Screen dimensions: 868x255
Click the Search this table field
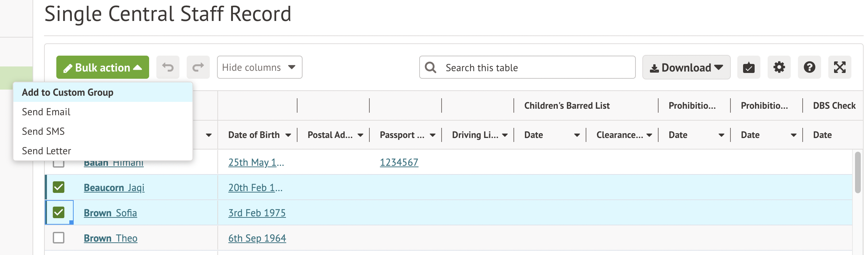click(528, 67)
